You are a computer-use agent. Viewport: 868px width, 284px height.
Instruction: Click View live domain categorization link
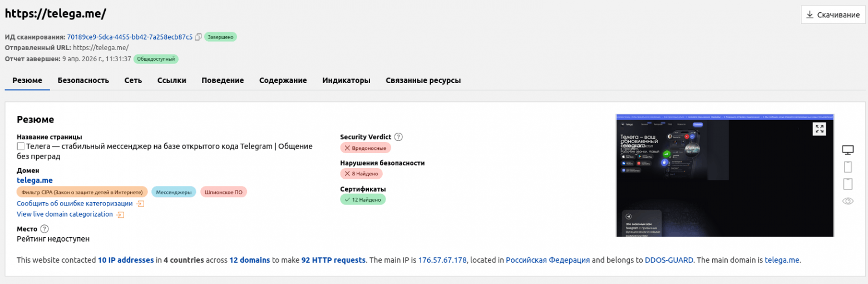click(65, 214)
